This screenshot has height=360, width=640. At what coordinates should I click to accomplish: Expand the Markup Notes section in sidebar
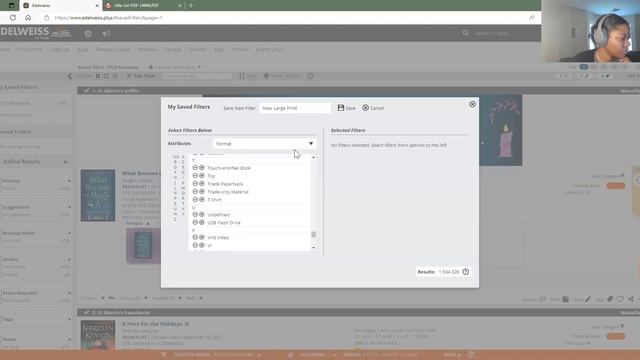(x=69, y=233)
